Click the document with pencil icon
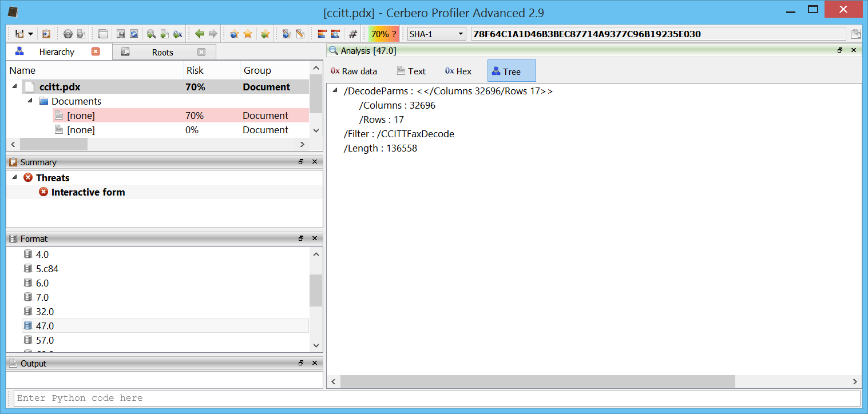The width and height of the screenshot is (868, 414). point(300,34)
